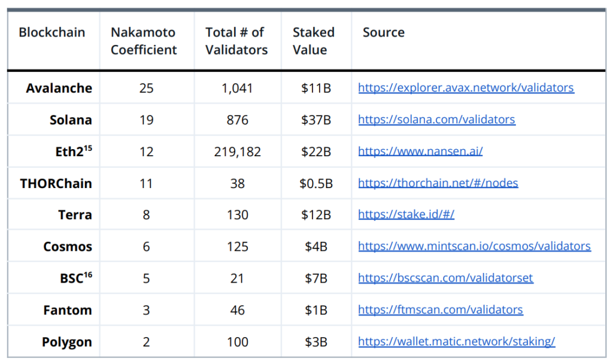
Task: Click the "$4B" staked value
Action: (x=316, y=246)
